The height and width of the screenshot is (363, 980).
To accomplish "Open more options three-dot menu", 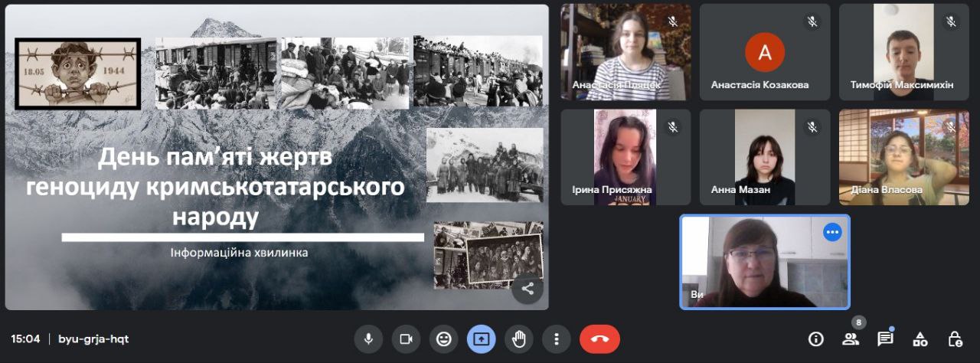I will pyautogui.click(x=557, y=338).
